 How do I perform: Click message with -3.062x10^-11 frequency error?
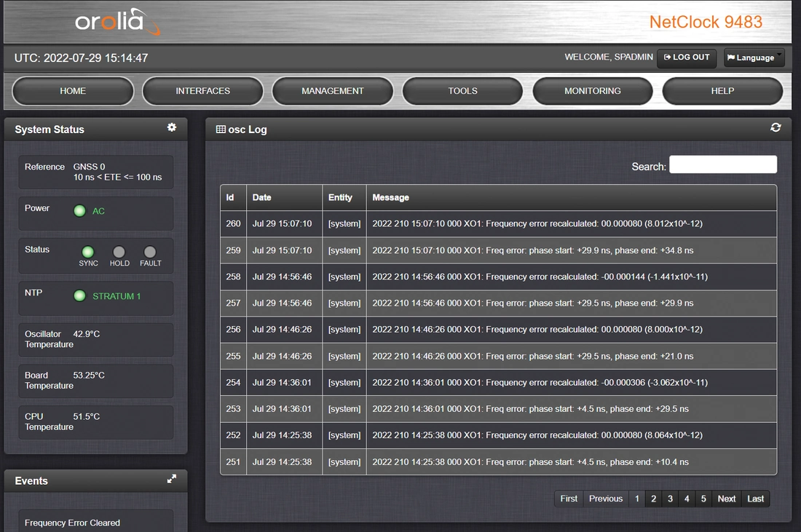[x=540, y=382]
